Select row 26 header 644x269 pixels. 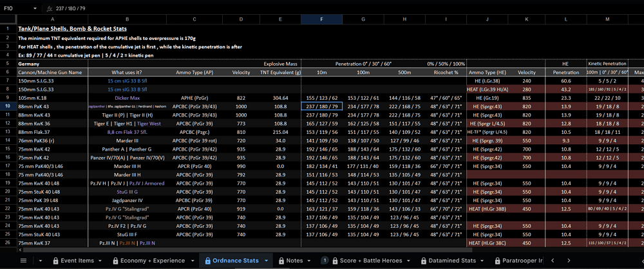tap(8, 243)
